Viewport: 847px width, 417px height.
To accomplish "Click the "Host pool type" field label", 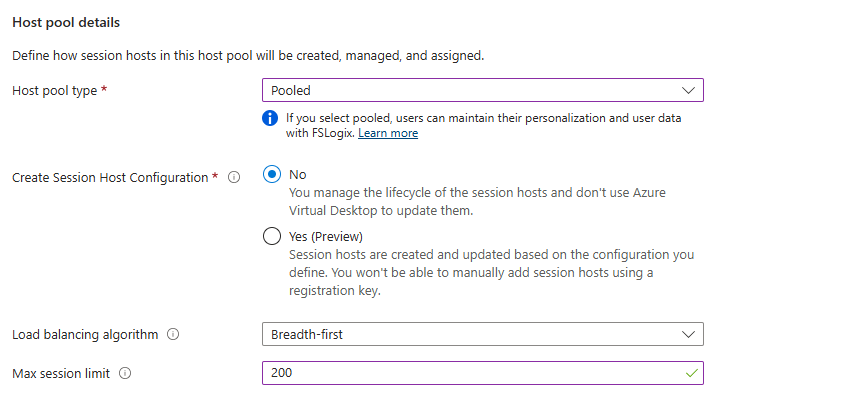I will pyautogui.click(x=55, y=91).
